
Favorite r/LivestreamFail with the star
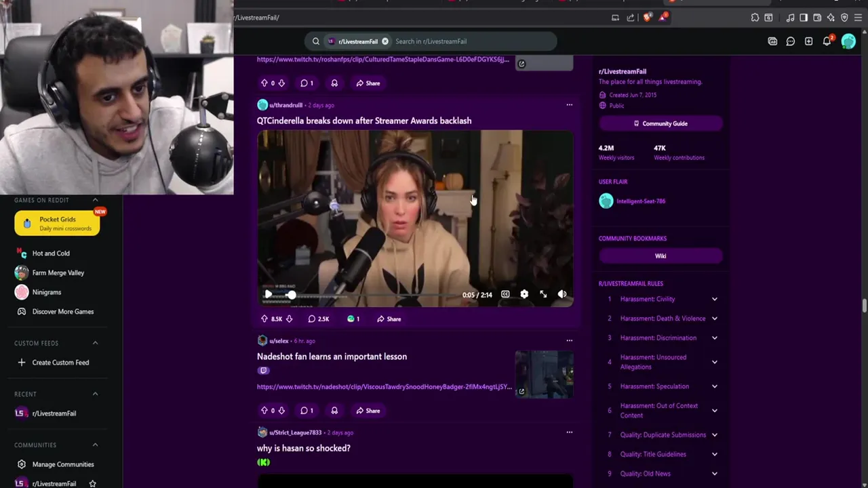(93, 483)
